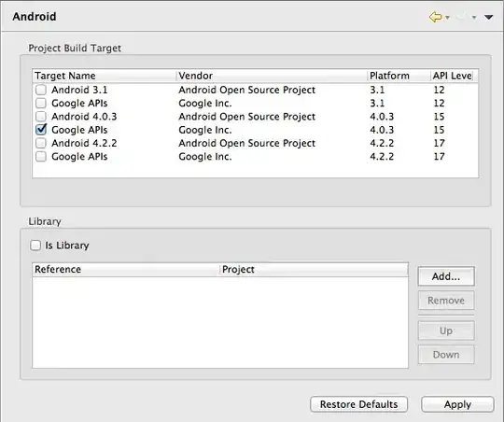Click the Add... library button
The width and height of the screenshot is (504, 422).
(x=446, y=276)
